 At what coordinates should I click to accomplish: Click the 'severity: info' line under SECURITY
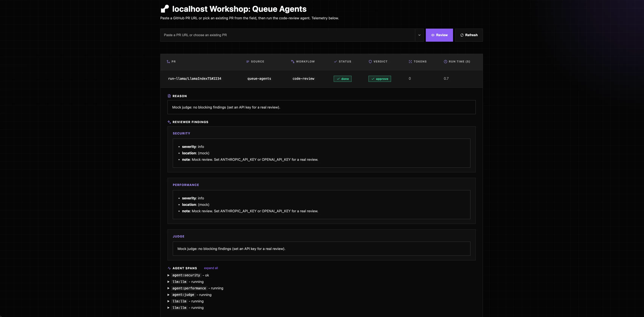193,147
